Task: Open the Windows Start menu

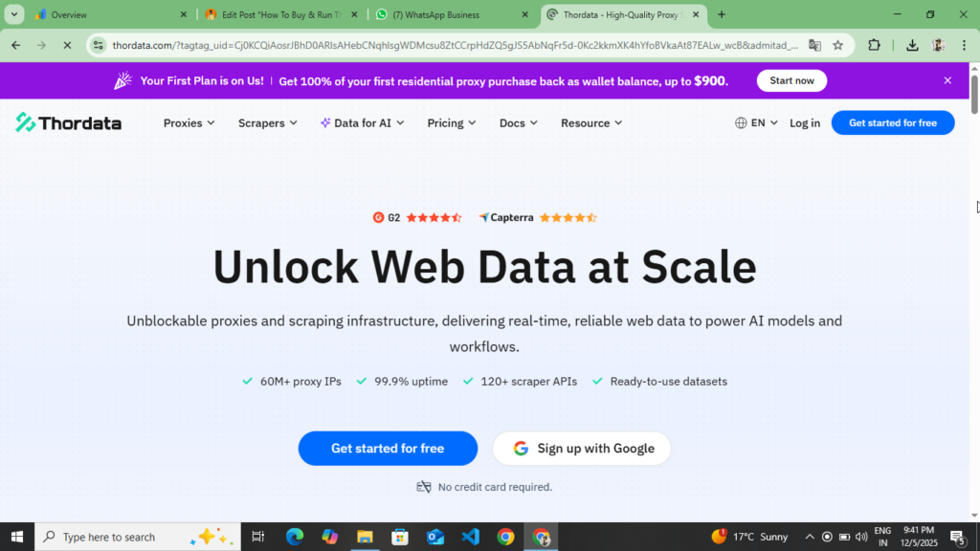Action: [x=17, y=537]
